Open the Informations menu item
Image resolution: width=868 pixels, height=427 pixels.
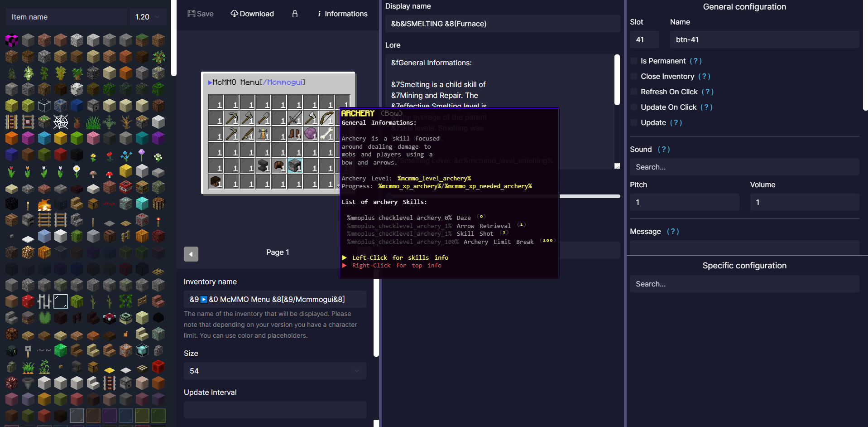(x=342, y=14)
